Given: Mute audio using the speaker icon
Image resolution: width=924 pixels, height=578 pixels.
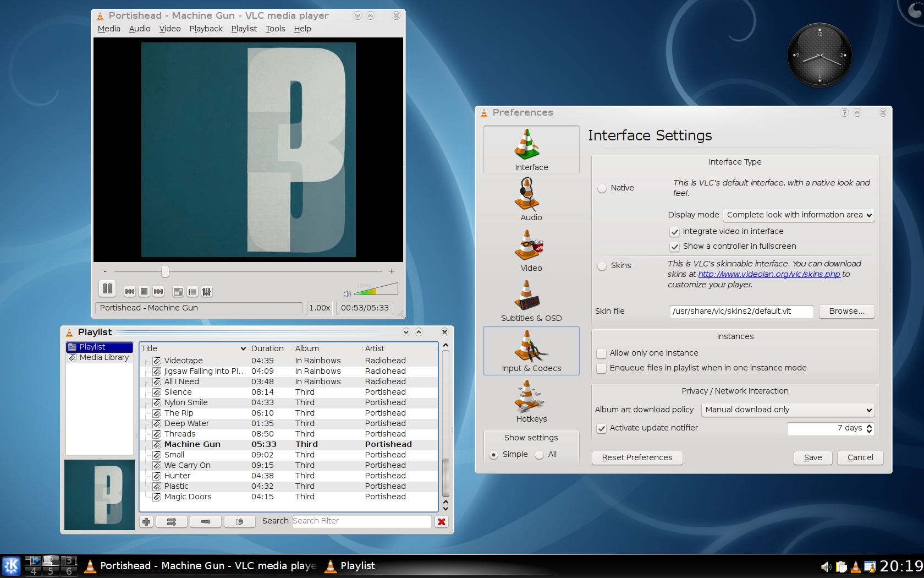Looking at the screenshot, I should 347,293.
